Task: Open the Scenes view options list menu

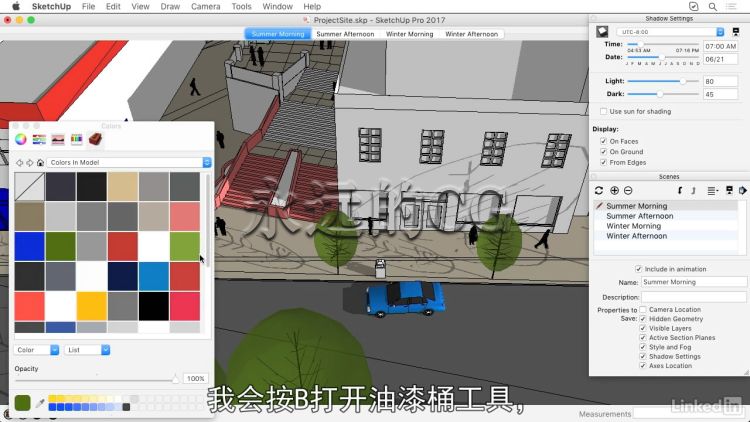Action: [713, 191]
